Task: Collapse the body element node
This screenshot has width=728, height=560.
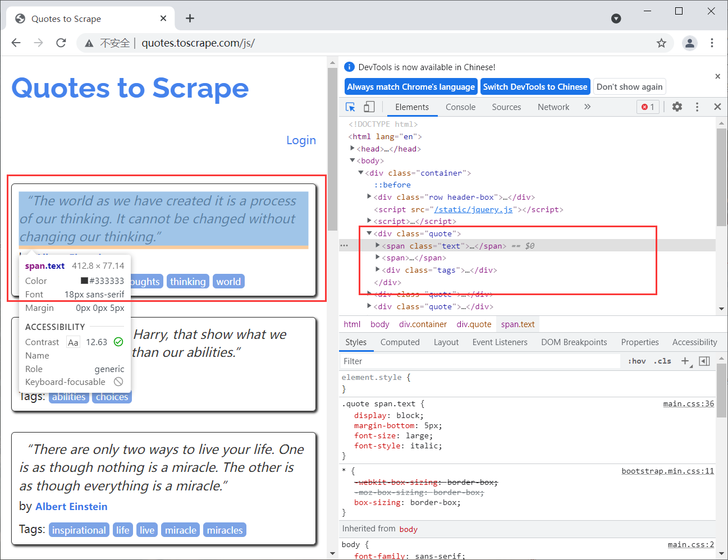Action: (x=352, y=160)
